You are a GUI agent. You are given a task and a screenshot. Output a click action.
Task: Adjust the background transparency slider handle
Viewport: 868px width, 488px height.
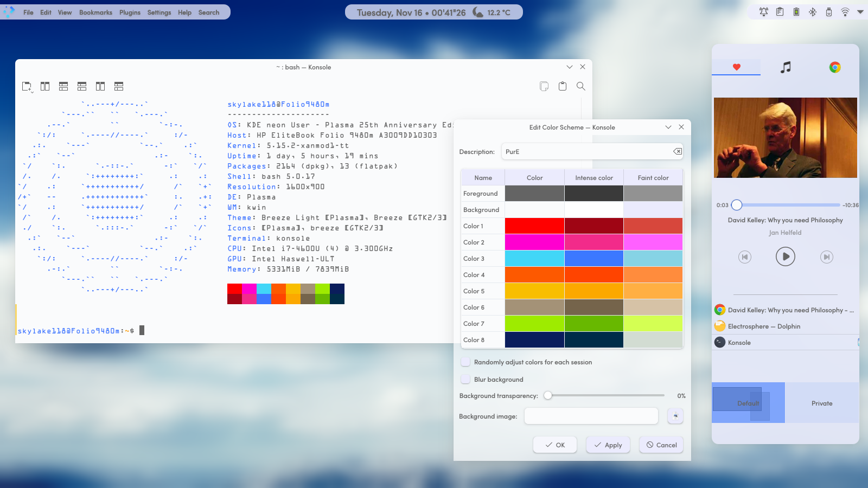tap(548, 395)
